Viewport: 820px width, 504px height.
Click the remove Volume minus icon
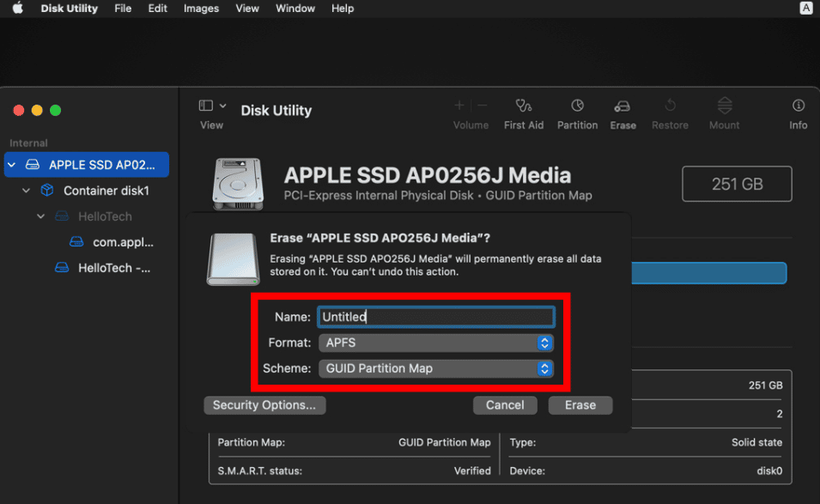[x=483, y=106]
